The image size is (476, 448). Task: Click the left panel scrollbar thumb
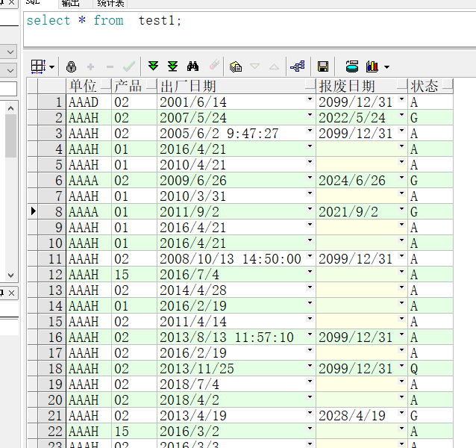tap(11, 136)
